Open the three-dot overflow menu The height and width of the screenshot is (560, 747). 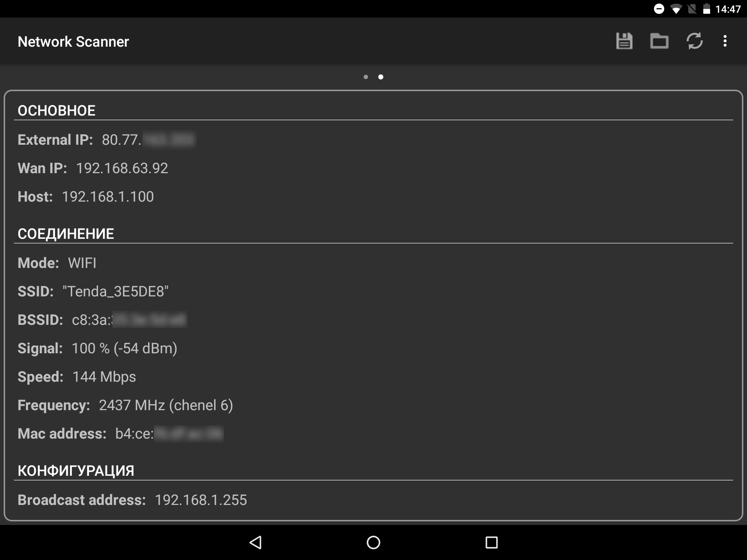point(725,41)
